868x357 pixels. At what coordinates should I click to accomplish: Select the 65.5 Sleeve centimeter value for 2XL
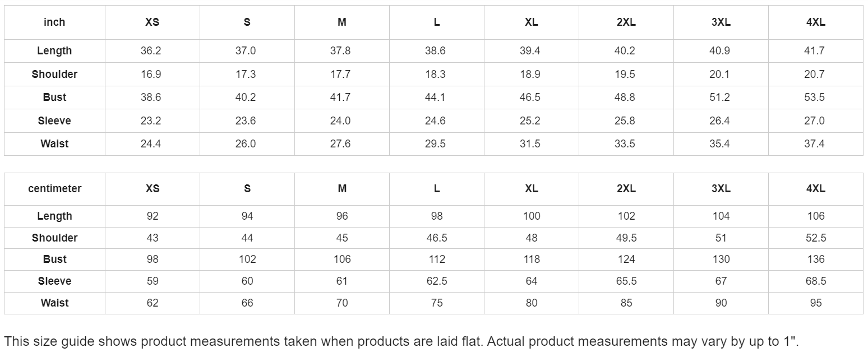(x=626, y=281)
